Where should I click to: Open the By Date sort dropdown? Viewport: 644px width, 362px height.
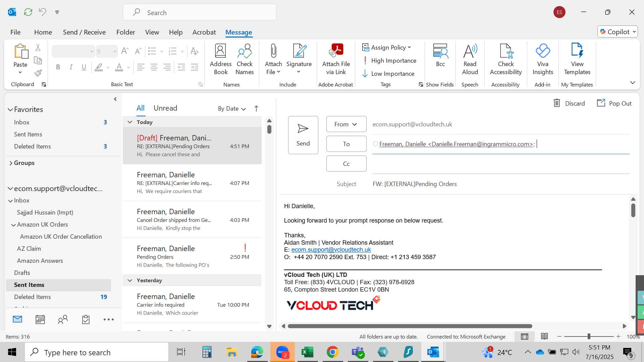coord(232,109)
